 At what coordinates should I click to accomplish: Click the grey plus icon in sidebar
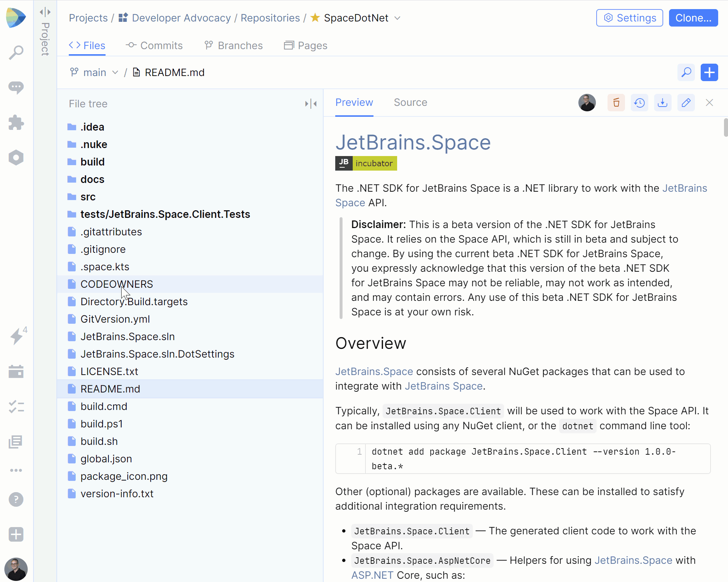coord(16,534)
